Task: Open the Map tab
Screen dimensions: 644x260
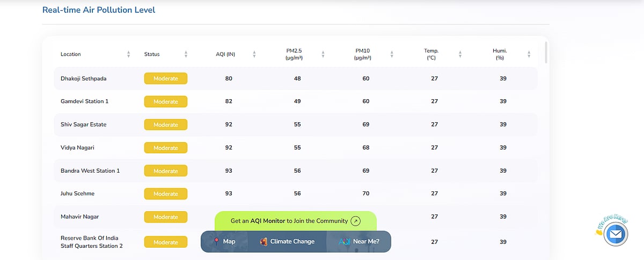Action: [224, 241]
